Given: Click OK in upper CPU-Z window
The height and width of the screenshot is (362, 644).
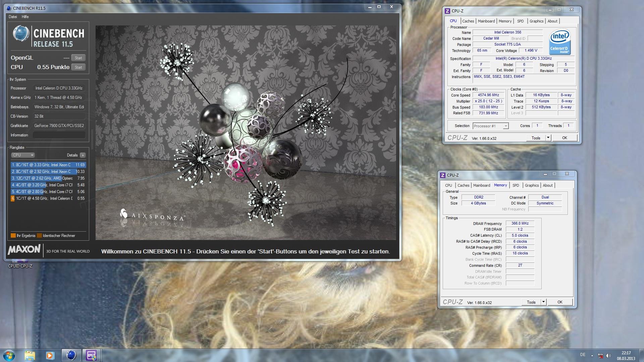Looking at the screenshot, I should pos(565,138).
